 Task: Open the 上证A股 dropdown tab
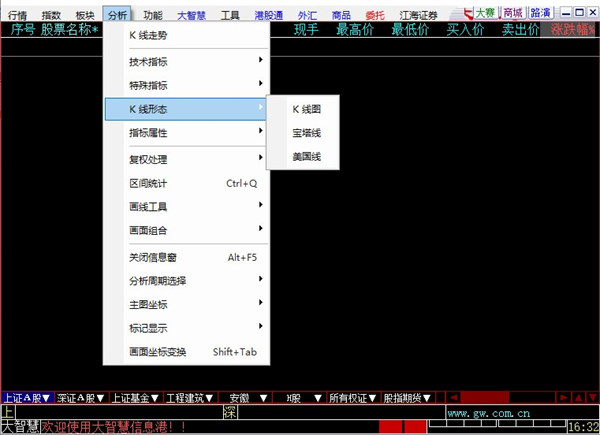(x=27, y=398)
